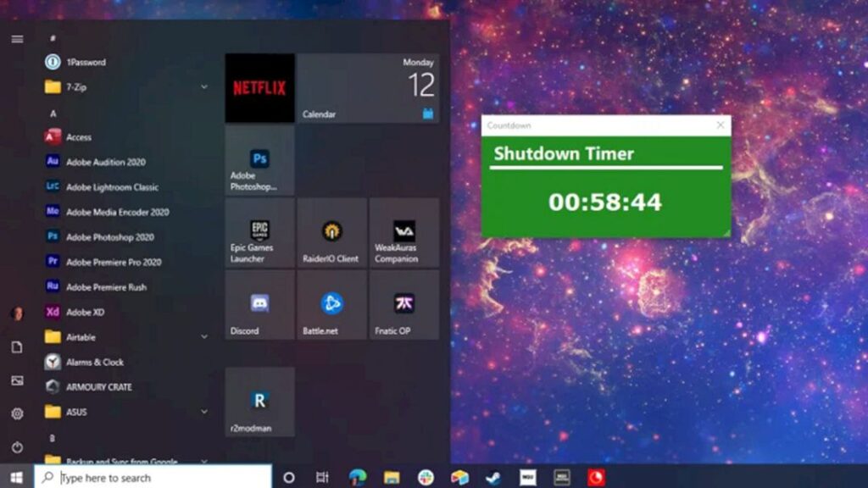The height and width of the screenshot is (488, 868).
Task: Open the ASUS folder entry
Action: pyautogui.click(x=126, y=412)
